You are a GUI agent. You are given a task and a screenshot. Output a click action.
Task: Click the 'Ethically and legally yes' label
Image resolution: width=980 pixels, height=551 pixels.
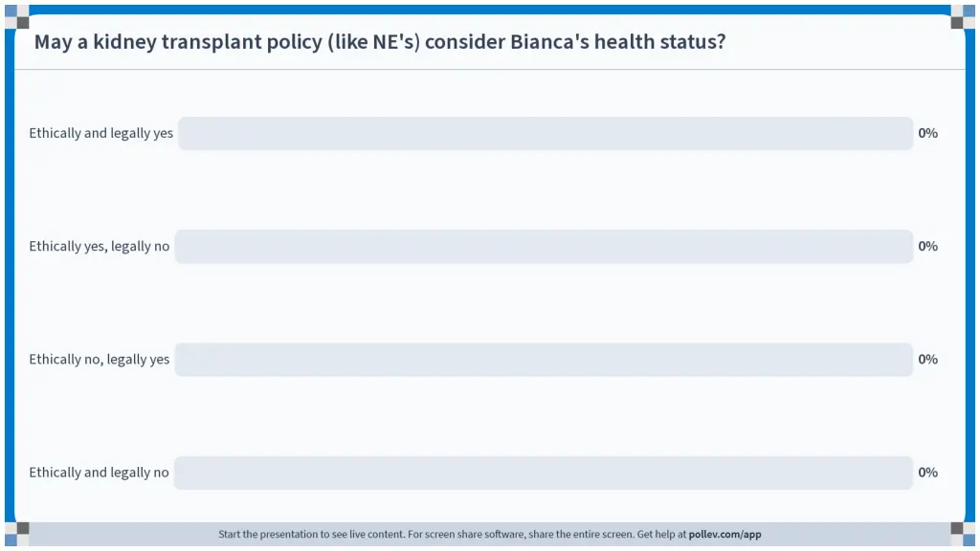(x=100, y=133)
